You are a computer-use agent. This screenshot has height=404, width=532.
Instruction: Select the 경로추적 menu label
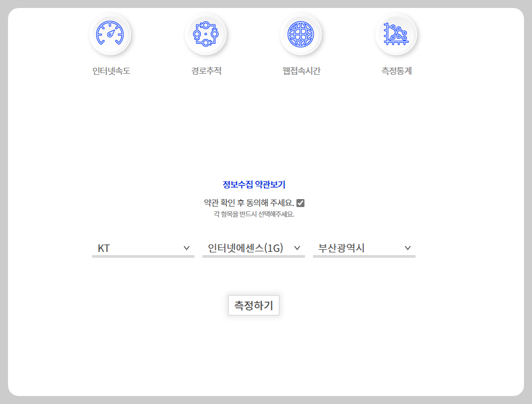pyautogui.click(x=206, y=71)
